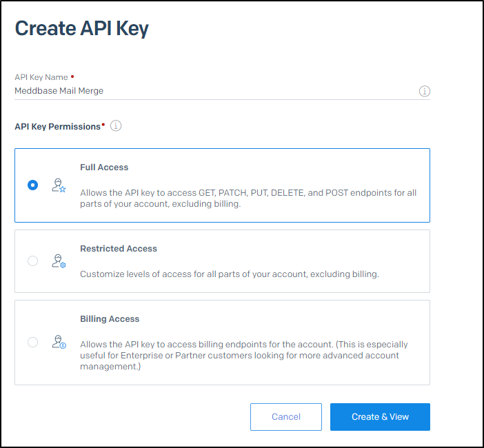484x448 pixels.
Task: Click the Billing Access description about billing endpoints
Action: pos(243,356)
